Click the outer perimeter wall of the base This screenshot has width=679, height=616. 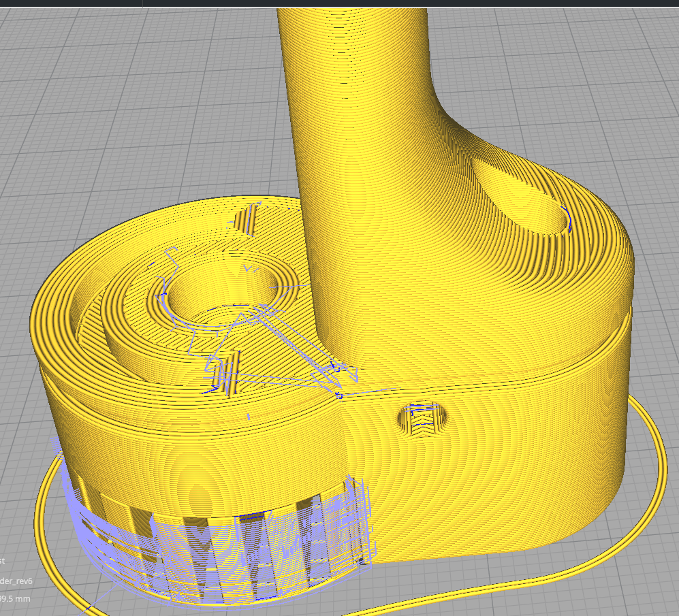coord(579,408)
